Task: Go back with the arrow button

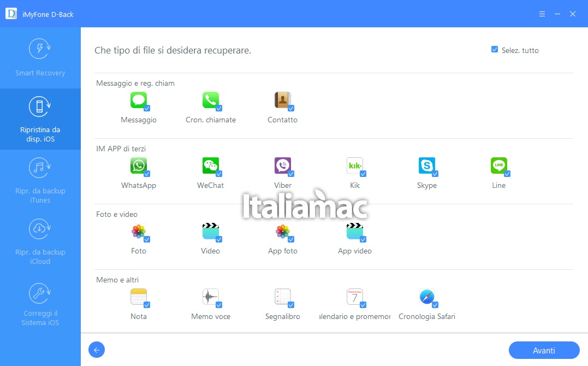Action: tap(97, 350)
